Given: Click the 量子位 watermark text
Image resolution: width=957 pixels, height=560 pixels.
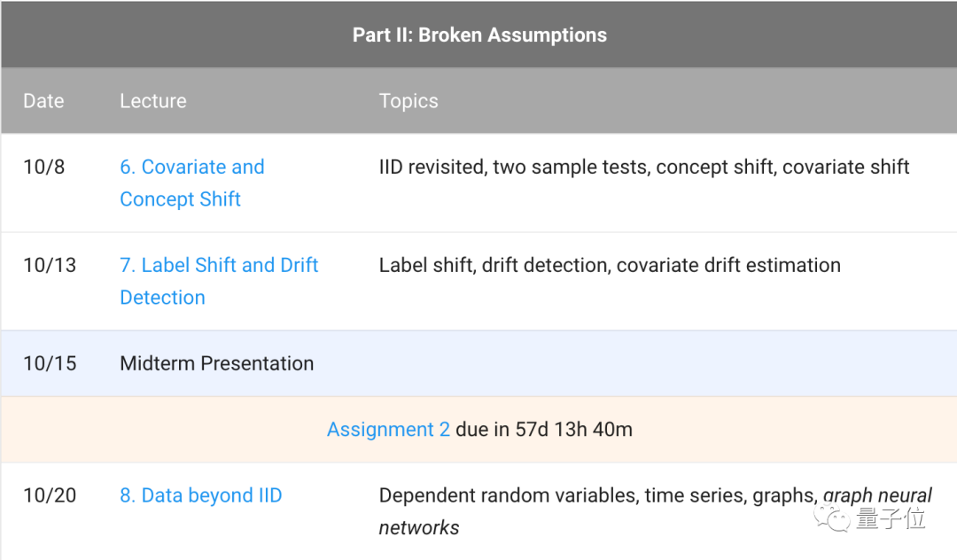Looking at the screenshot, I should tap(891, 518).
